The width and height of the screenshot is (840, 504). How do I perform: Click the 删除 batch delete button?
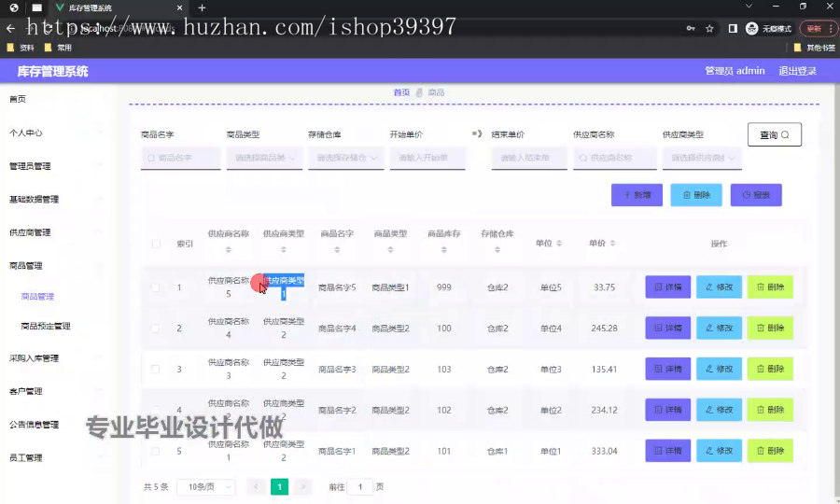tap(696, 195)
